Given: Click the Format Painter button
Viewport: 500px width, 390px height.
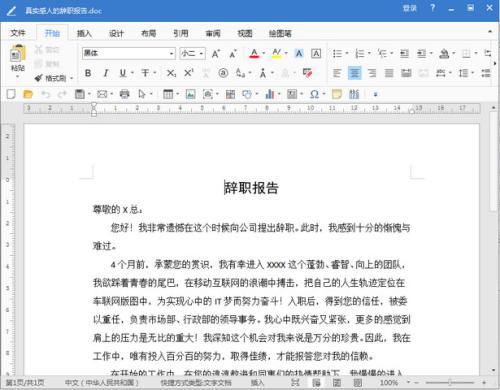Looking at the screenshot, I should pyautogui.click(x=52, y=78).
